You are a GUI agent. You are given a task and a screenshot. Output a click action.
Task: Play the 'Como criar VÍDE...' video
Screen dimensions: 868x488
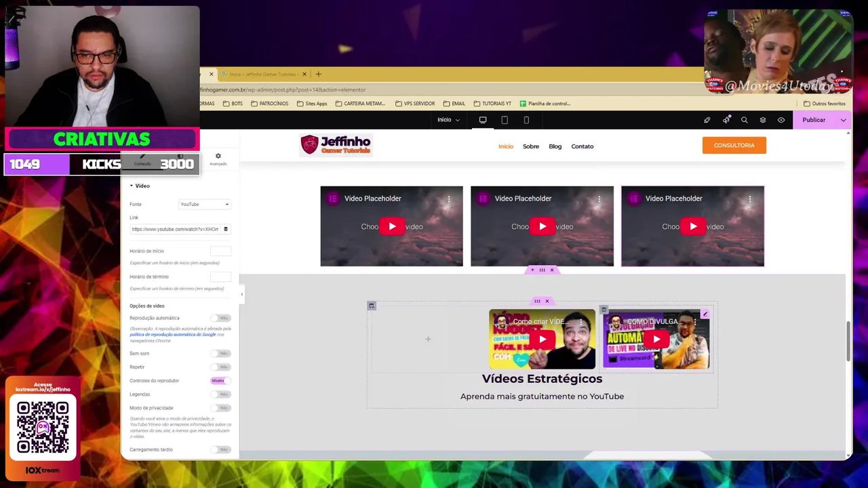[x=542, y=339]
